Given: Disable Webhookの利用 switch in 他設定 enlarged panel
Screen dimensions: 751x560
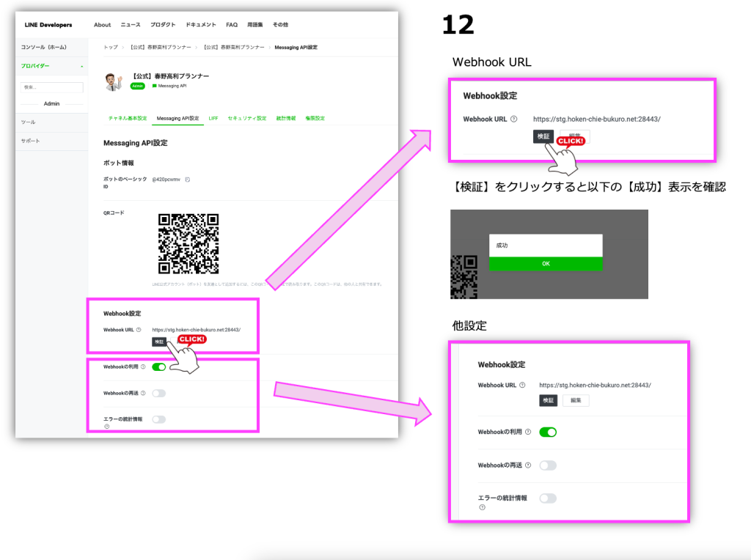Looking at the screenshot, I should tap(548, 432).
